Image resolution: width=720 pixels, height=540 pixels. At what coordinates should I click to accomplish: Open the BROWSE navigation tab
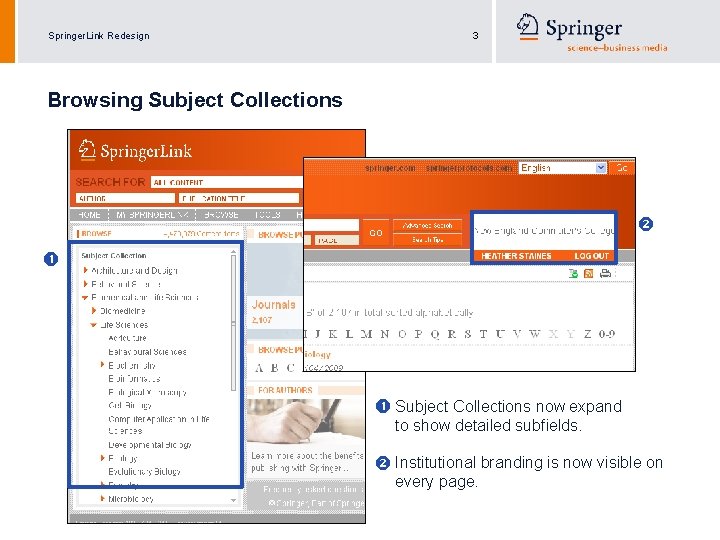221,215
